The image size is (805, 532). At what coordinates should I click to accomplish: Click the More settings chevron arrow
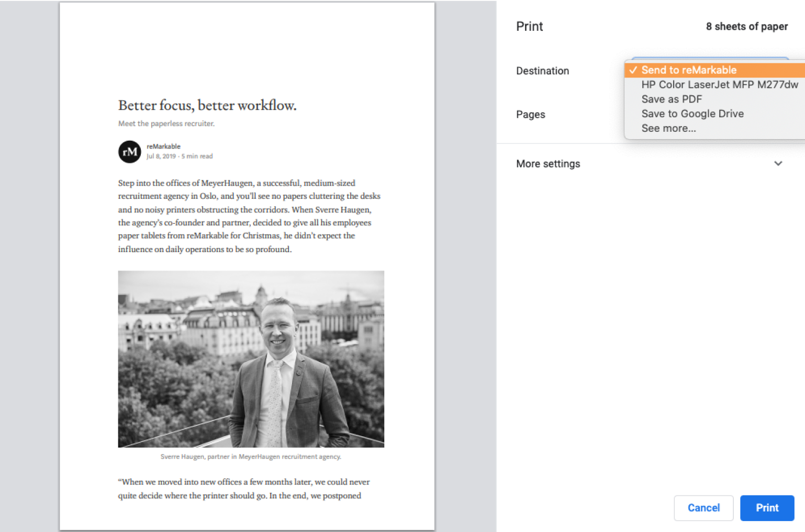(778, 164)
